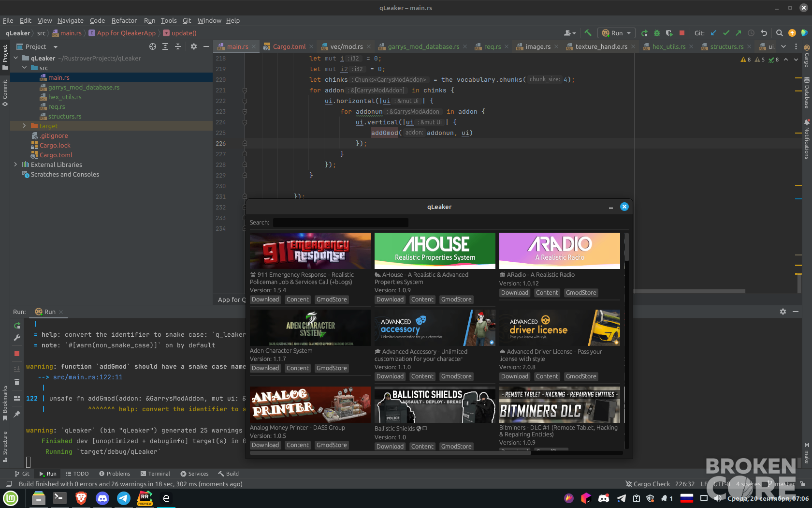Launch Telegram from the taskbar

[x=124, y=498]
